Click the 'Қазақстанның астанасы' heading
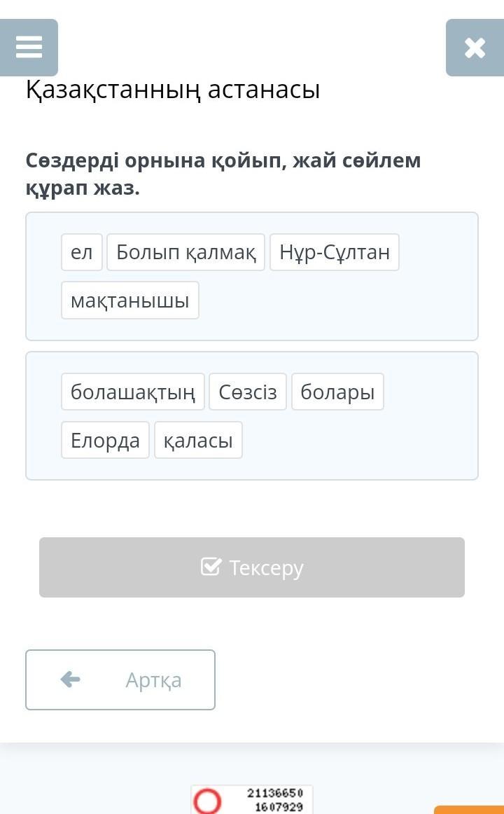 coord(173,89)
